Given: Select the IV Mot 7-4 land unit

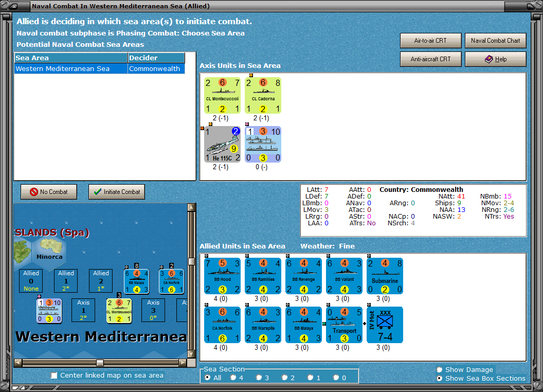Looking at the screenshot, I should point(385,325).
